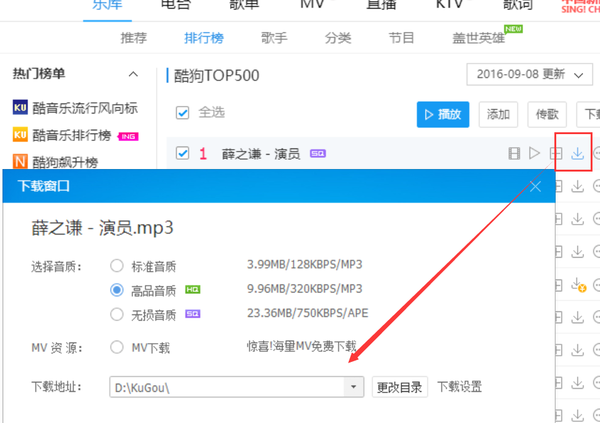
Task: Switch to the 推荐 sub-tab
Action: (x=134, y=38)
